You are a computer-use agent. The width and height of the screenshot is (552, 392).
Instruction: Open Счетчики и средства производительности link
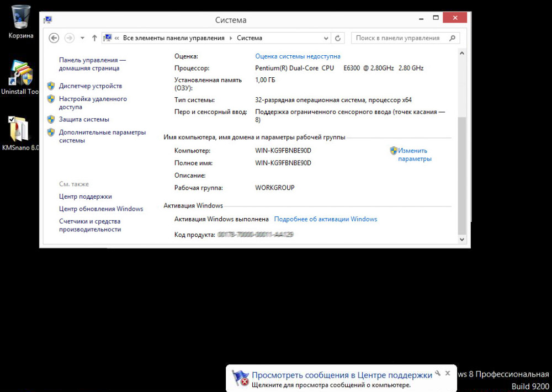(x=90, y=225)
